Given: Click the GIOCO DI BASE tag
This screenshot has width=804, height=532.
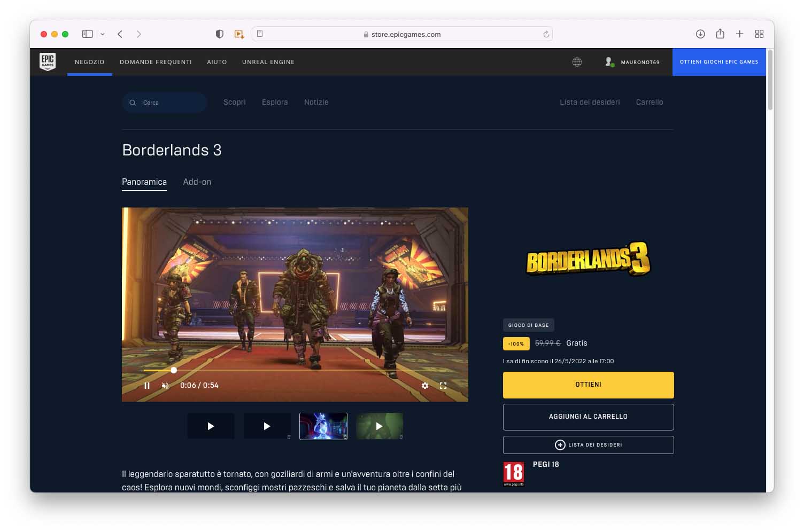Looking at the screenshot, I should (529, 325).
